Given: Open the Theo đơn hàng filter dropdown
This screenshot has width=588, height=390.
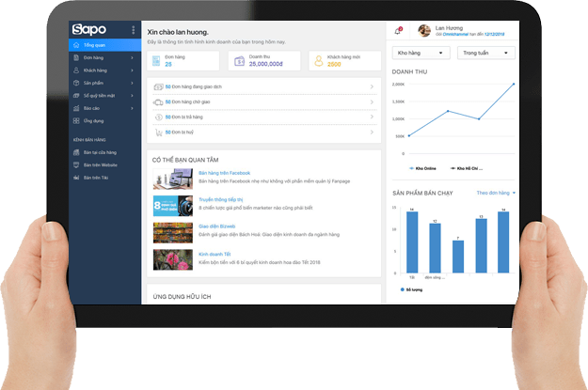Looking at the screenshot, I should click(496, 193).
